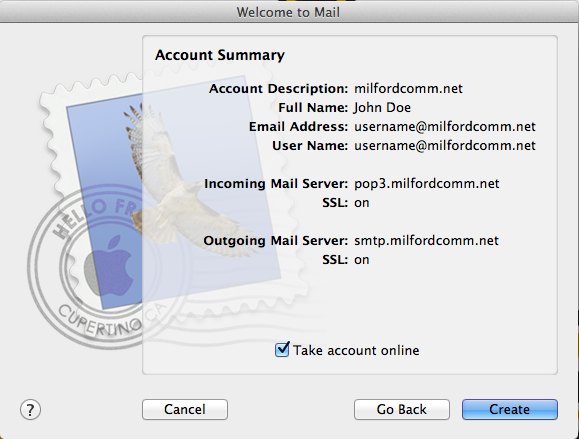Viewport: 579px width, 439px height.
Task: Click the Take account online label text
Action: coord(356,350)
